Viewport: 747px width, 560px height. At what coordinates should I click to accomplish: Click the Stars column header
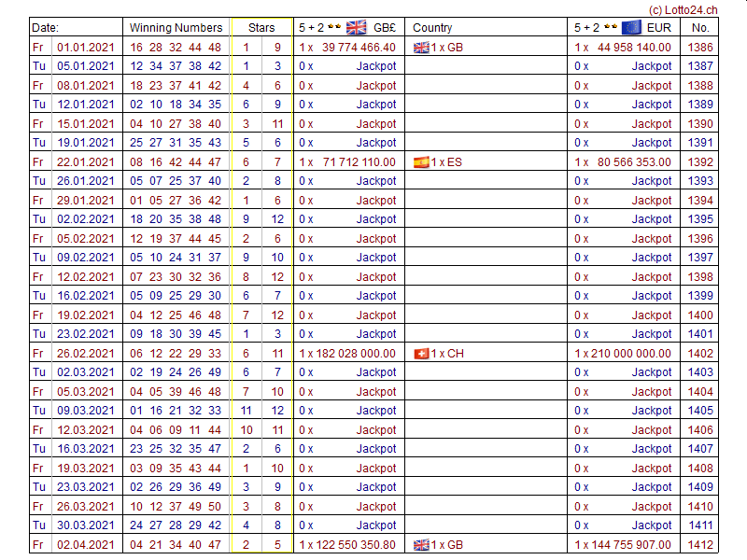point(261,28)
